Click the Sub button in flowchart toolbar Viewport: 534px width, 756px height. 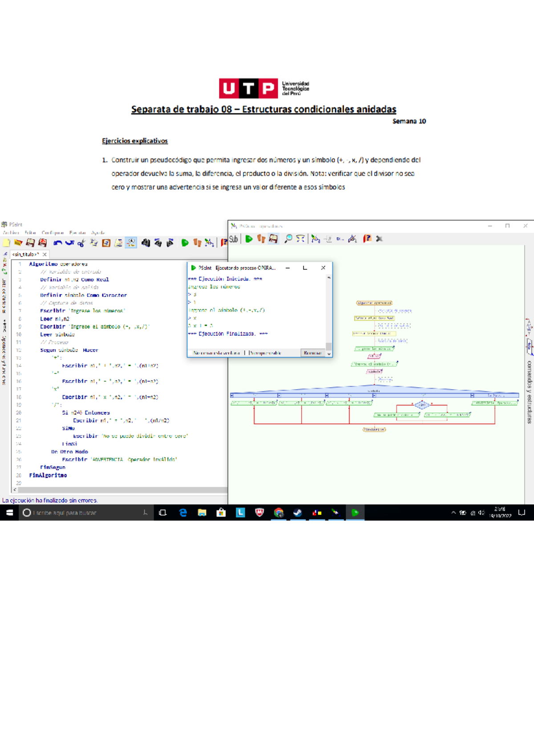pos(234,239)
